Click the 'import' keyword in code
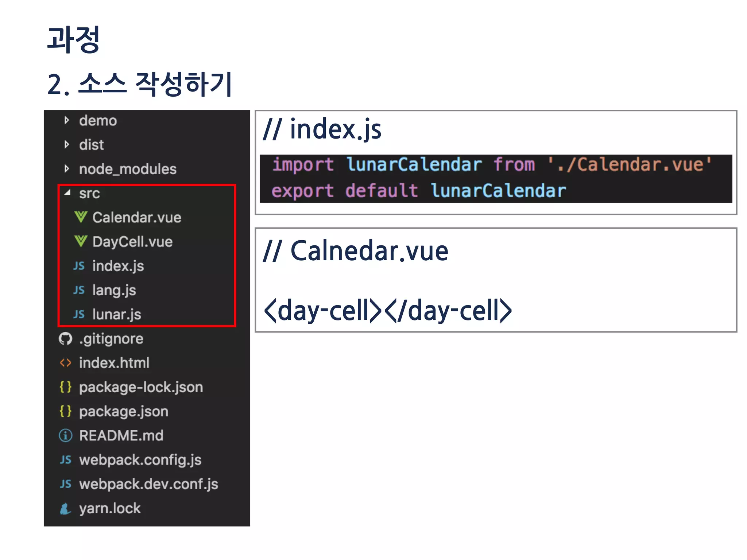 click(303, 165)
